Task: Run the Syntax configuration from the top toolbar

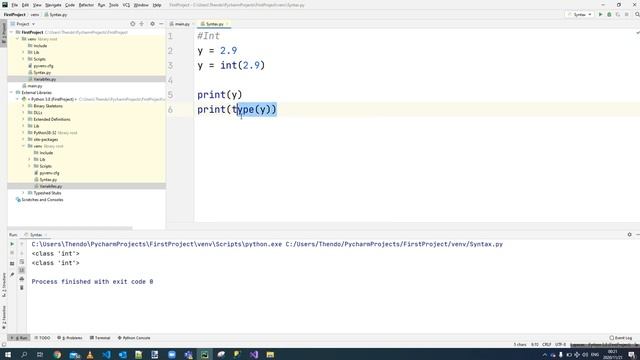Action: coord(600,14)
